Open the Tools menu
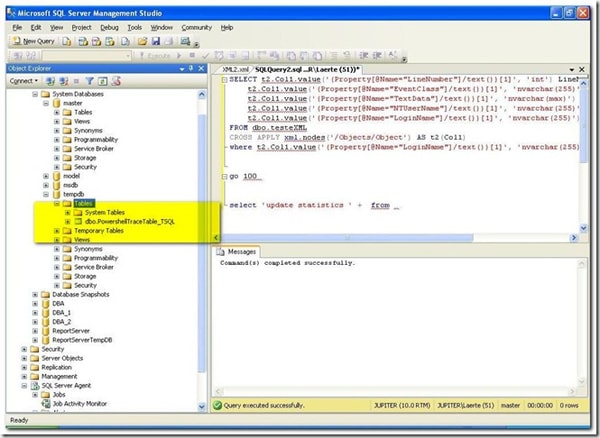Image resolution: width=600 pixels, height=438 pixels. pos(135,28)
